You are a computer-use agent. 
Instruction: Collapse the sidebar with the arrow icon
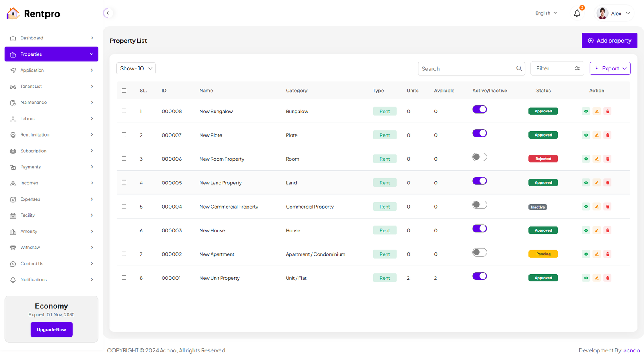click(107, 13)
